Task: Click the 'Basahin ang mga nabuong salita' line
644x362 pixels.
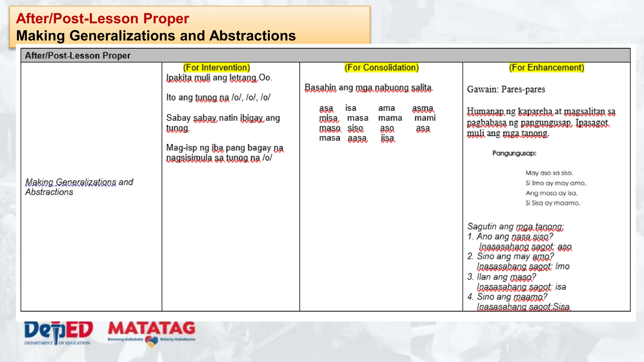Action: (x=369, y=88)
